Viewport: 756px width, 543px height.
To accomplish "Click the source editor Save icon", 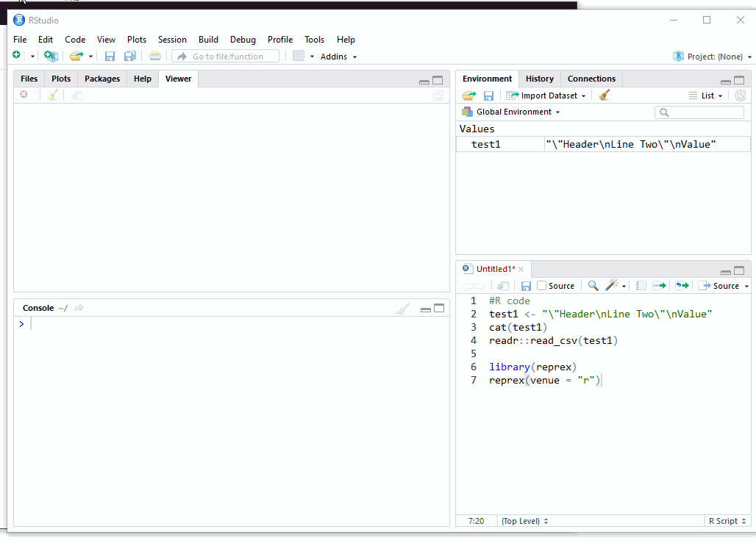I will click(526, 286).
